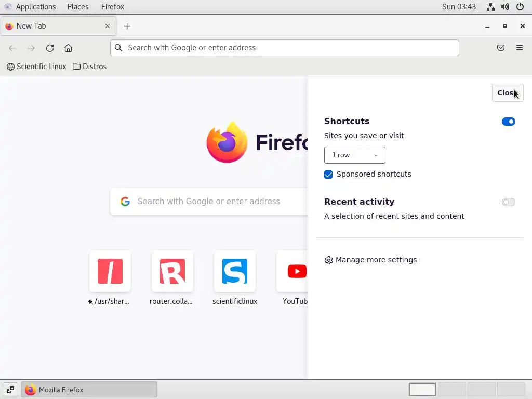Open the scientificlinux shortcut tile
The image size is (532, 399).
pyautogui.click(x=235, y=271)
